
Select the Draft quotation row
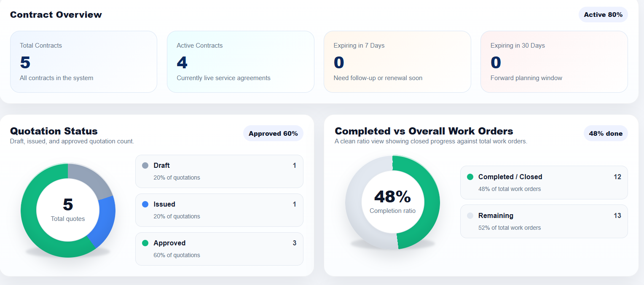(219, 171)
